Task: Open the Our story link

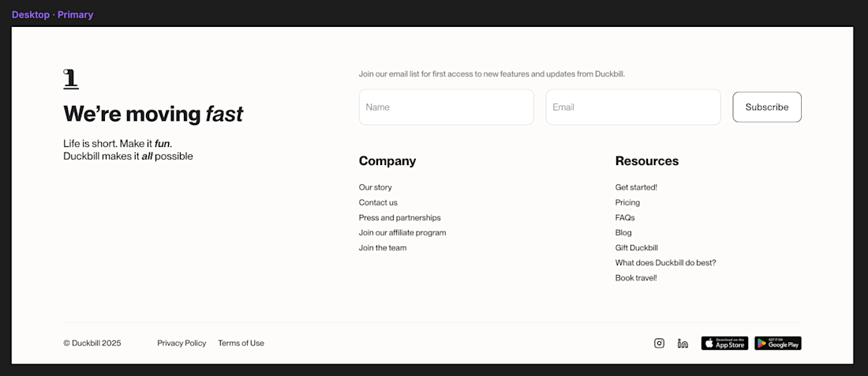Action: tap(376, 187)
